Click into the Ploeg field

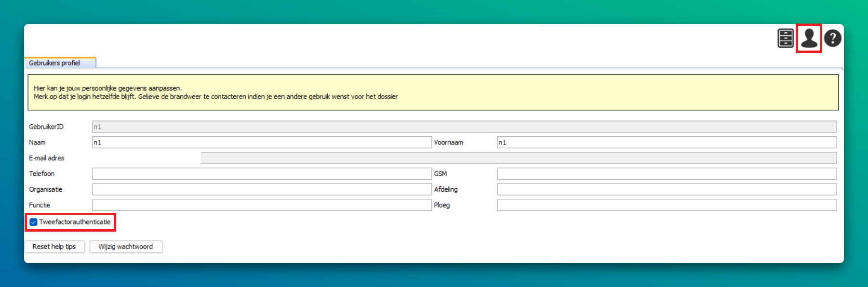click(x=667, y=205)
